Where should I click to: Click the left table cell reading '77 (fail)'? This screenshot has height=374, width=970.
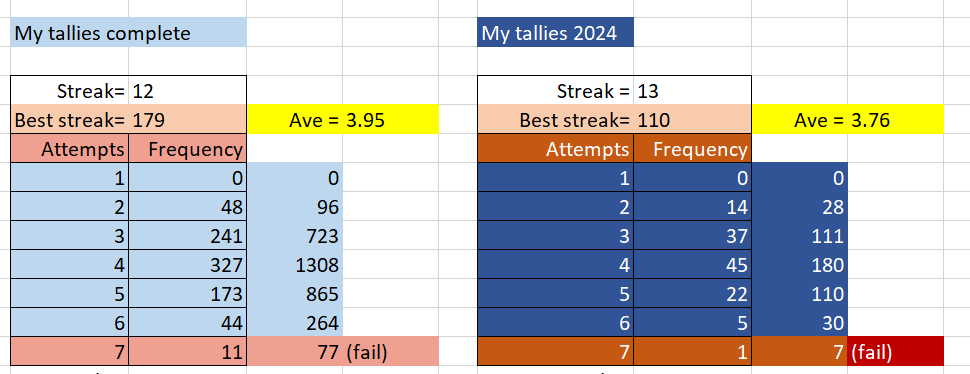[343, 352]
